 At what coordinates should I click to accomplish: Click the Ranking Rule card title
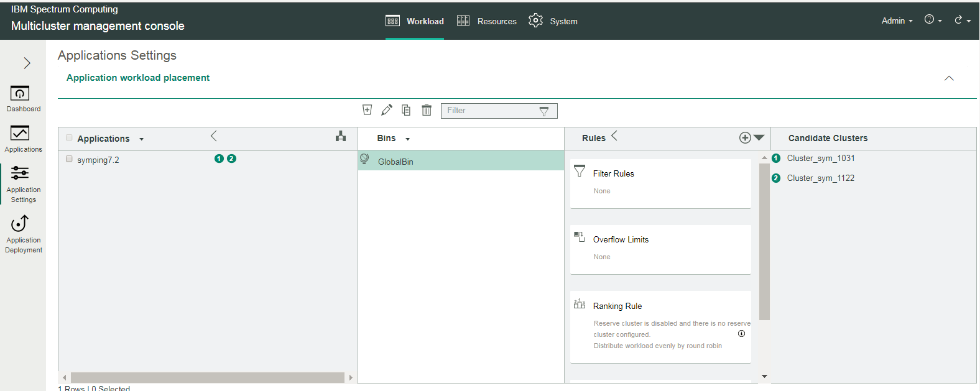click(x=617, y=306)
